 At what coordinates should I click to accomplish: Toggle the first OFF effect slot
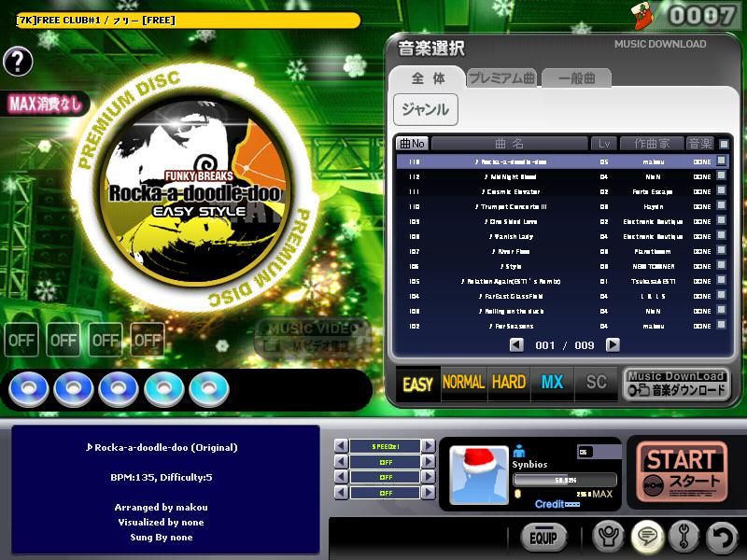pos(22,341)
